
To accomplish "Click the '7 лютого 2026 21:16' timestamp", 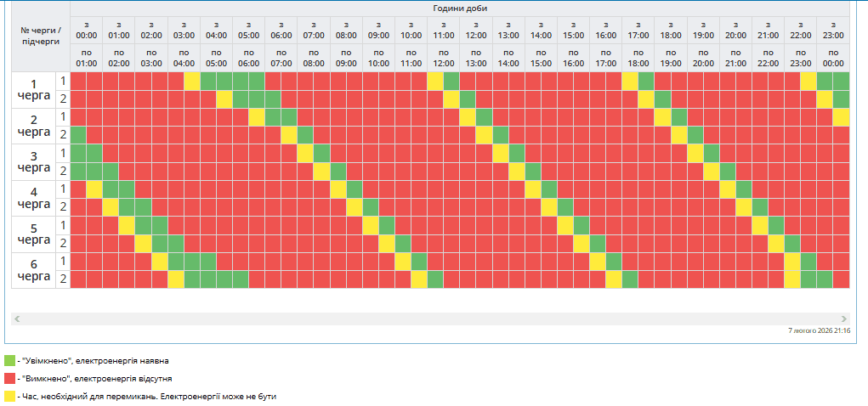I will click(819, 330).
